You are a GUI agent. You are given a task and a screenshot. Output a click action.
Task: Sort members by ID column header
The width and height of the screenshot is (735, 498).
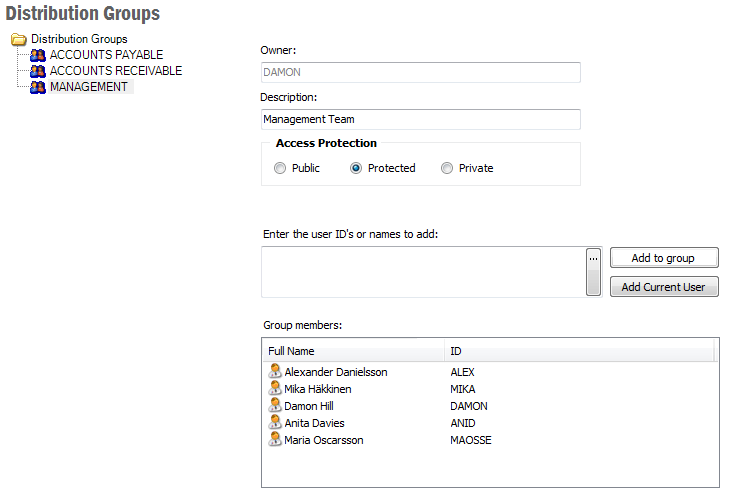tap(580, 351)
